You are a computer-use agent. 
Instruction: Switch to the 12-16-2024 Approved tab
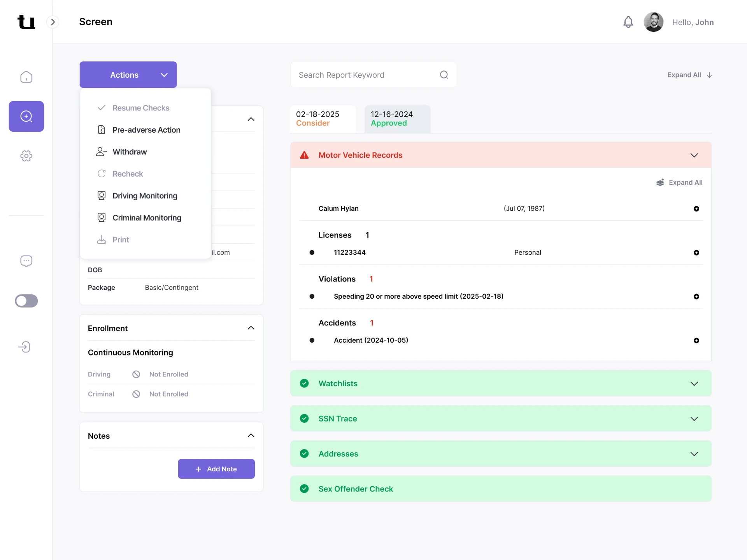coord(398,119)
